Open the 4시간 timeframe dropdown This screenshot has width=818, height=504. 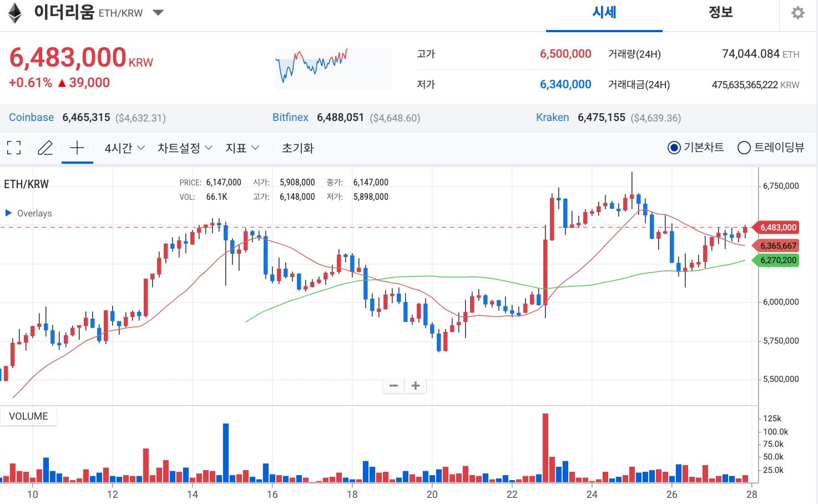(123, 147)
